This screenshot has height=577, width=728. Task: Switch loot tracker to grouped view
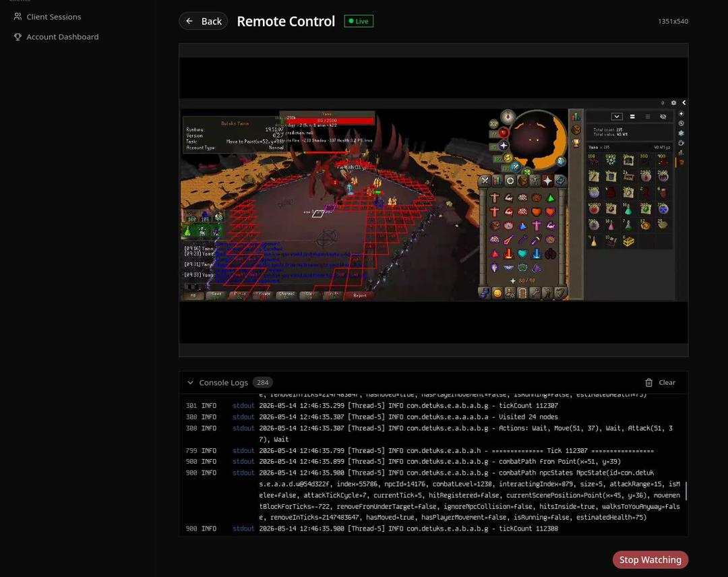tap(632, 117)
